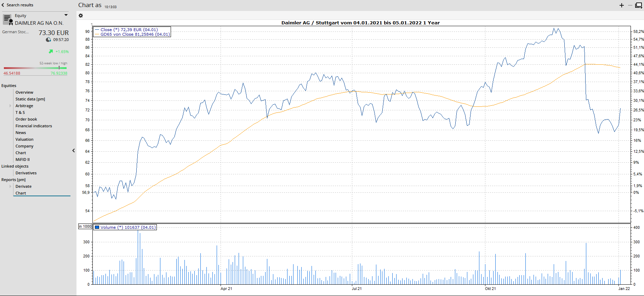Viewport: 644px width, 296px height.
Task: Expand the Derivate reports node
Action: tap(10, 186)
